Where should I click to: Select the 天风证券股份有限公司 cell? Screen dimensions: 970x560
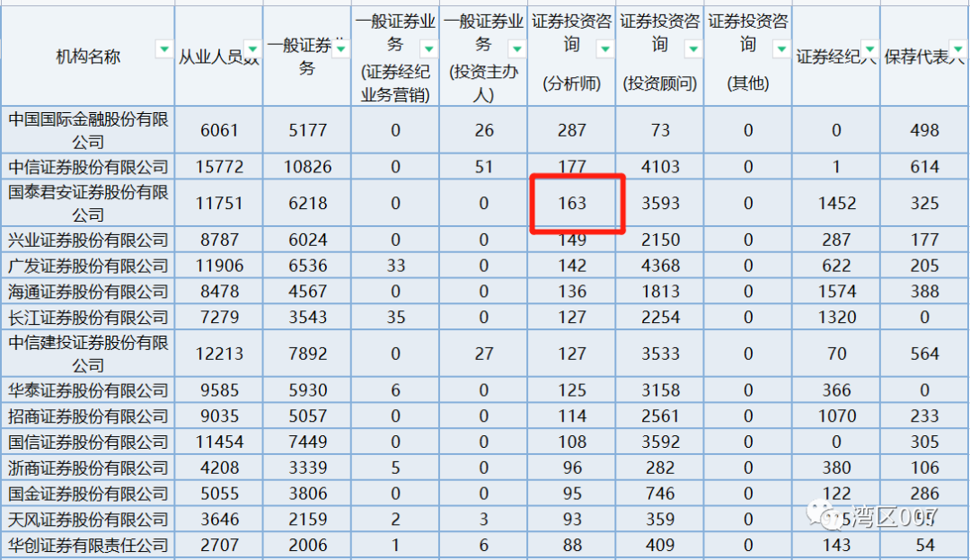click(x=88, y=520)
